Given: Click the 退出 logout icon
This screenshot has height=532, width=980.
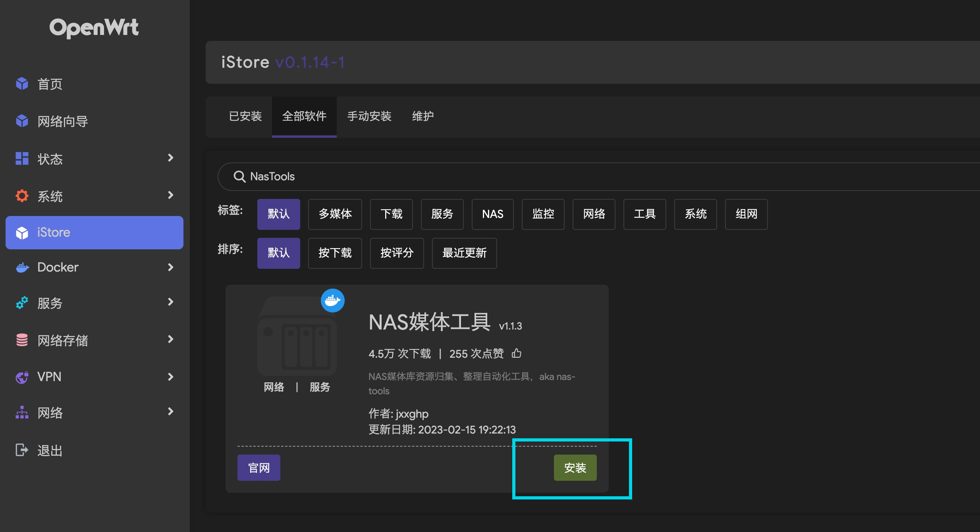Looking at the screenshot, I should pyautogui.click(x=22, y=450).
